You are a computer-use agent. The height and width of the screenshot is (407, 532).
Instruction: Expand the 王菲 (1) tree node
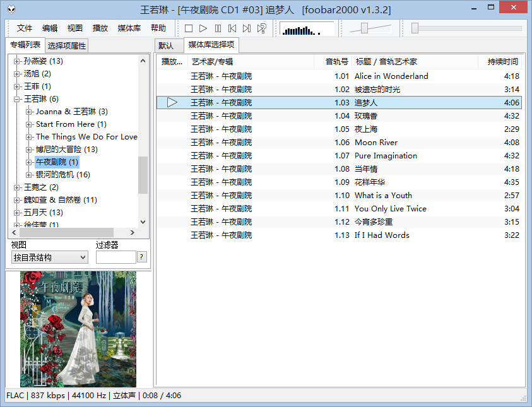tap(16, 86)
